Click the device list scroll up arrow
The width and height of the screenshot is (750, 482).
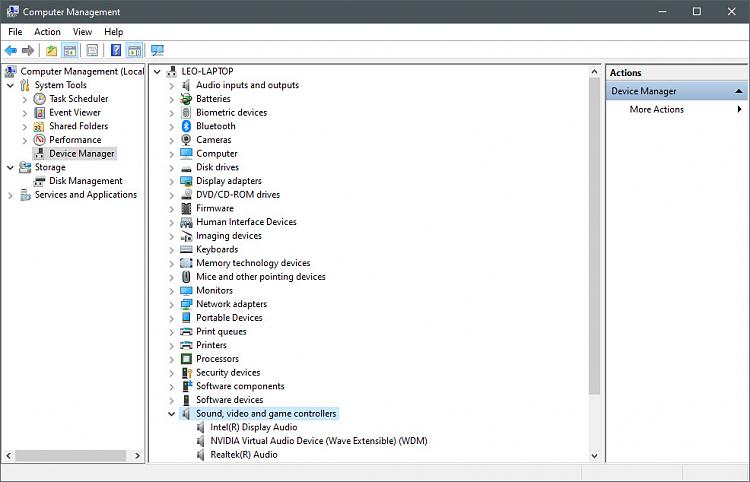(594, 72)
